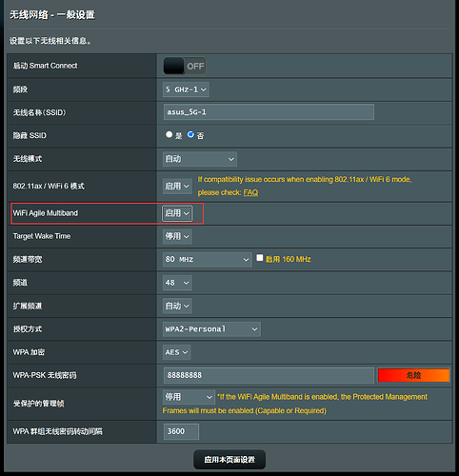Open the FAQ link
The width and height of the screenshot is (459, 476).
250,192
